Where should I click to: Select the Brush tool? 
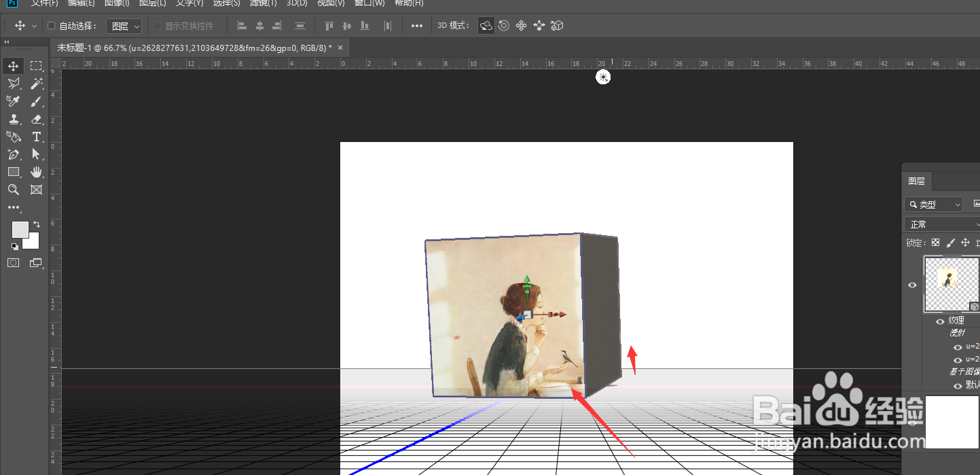[x=36, y=101]
